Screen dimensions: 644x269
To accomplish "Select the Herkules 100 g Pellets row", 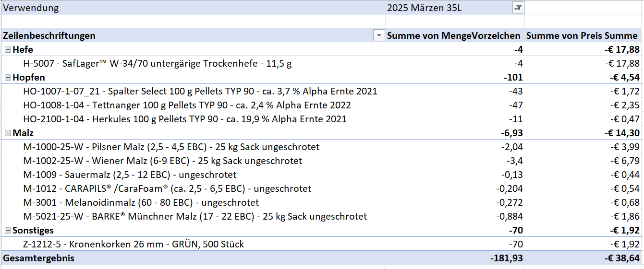I will point(184,119).
